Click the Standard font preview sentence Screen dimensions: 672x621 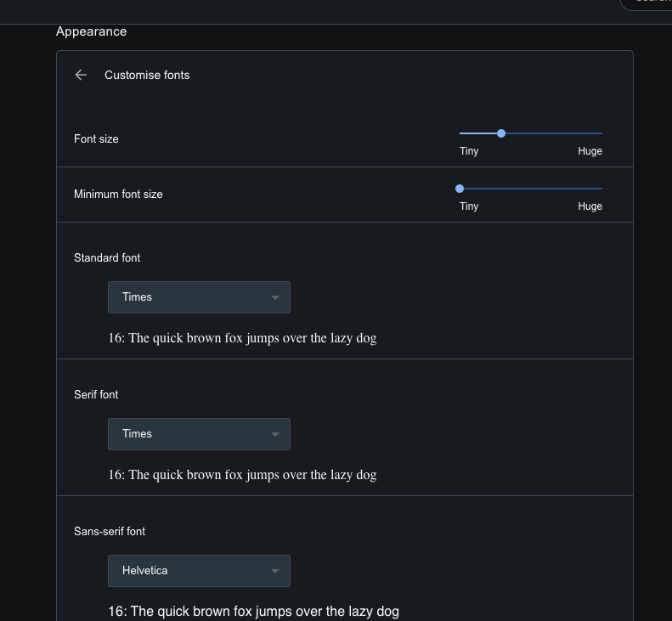(x=242, y=338)
